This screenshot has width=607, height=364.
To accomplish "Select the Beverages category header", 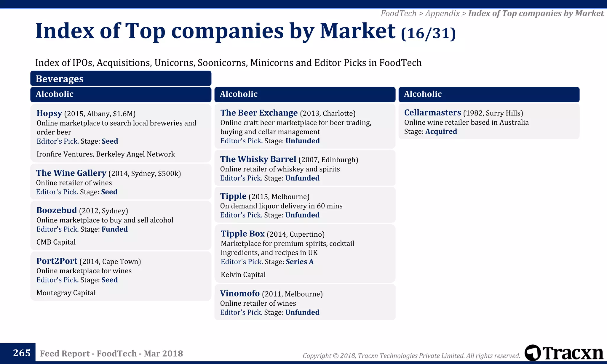I will pos(121,78).
